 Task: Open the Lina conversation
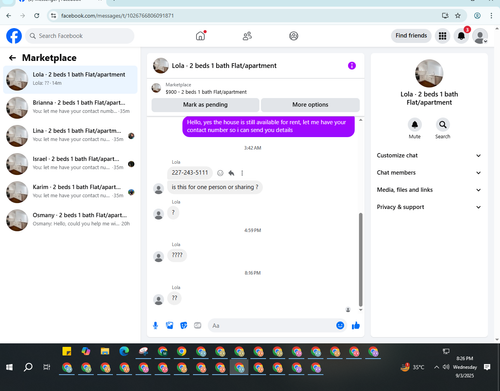coord(70,136)
